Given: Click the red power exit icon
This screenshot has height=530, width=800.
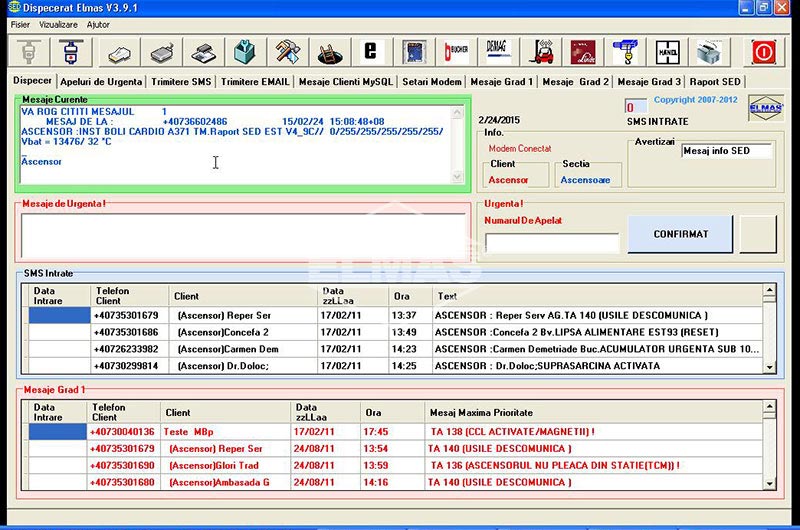Looking at the screenshot, I should pos(763,52).
